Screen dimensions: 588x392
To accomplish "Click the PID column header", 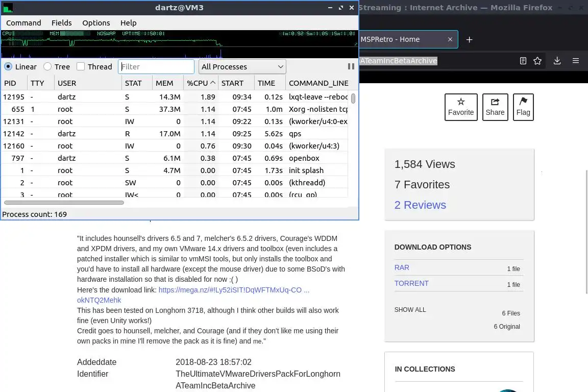I will pos(14,83).
